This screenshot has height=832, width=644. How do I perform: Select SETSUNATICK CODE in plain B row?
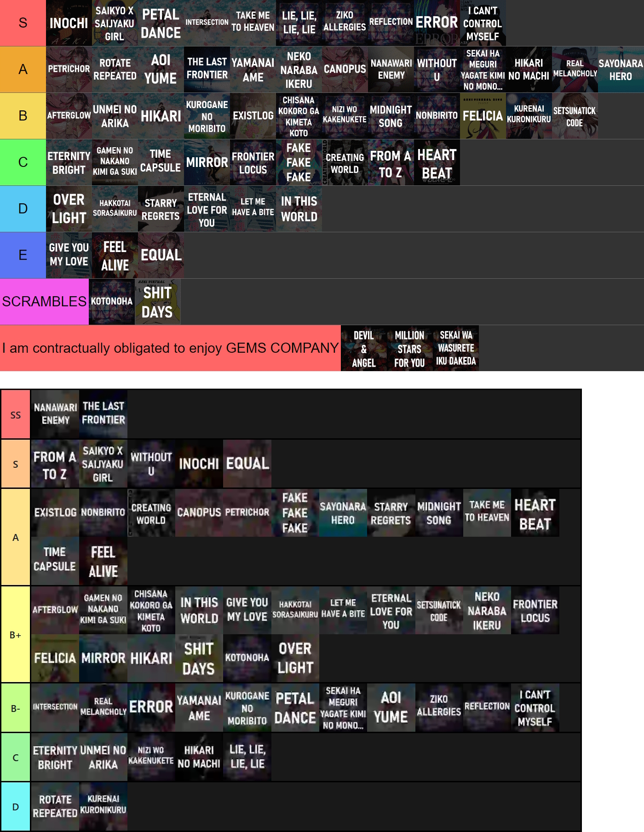point(575,116)
